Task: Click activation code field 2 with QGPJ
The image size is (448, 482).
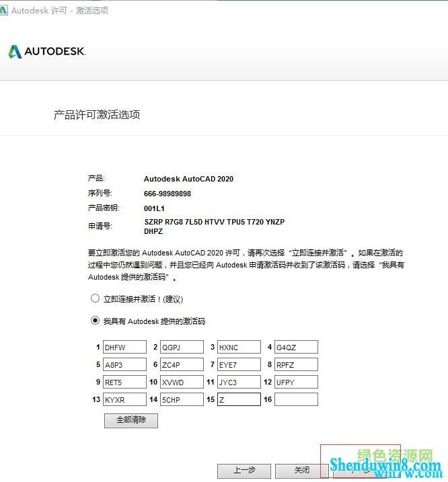Action: [182, 347]
